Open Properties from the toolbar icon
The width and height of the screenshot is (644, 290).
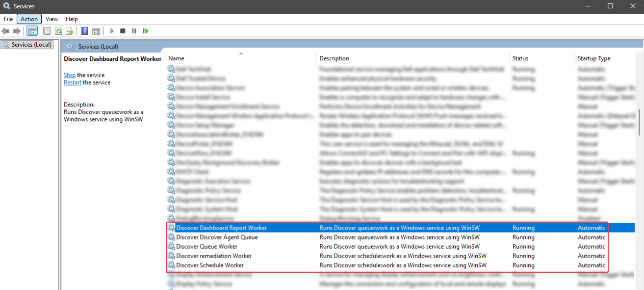point(47,31)
